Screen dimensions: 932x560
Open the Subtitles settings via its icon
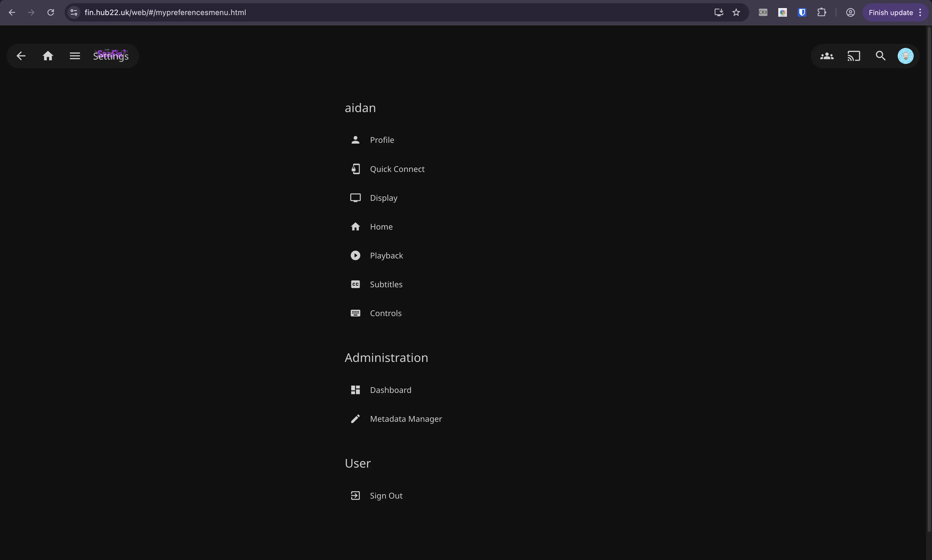(x=355, y=284)
